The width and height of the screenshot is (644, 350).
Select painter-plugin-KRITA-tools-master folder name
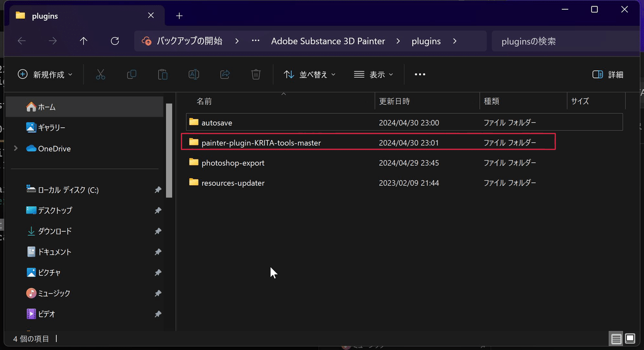(x=261, y=143)
